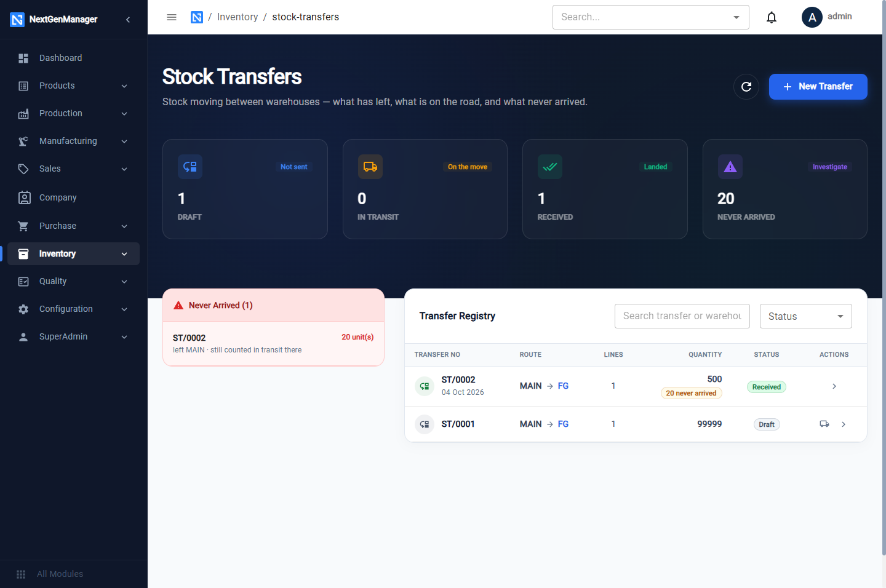Expand the Manufacturing submenu chevron
Image resolution: width=886 pixels, height=588 pixels.
[x=124, y=141]
